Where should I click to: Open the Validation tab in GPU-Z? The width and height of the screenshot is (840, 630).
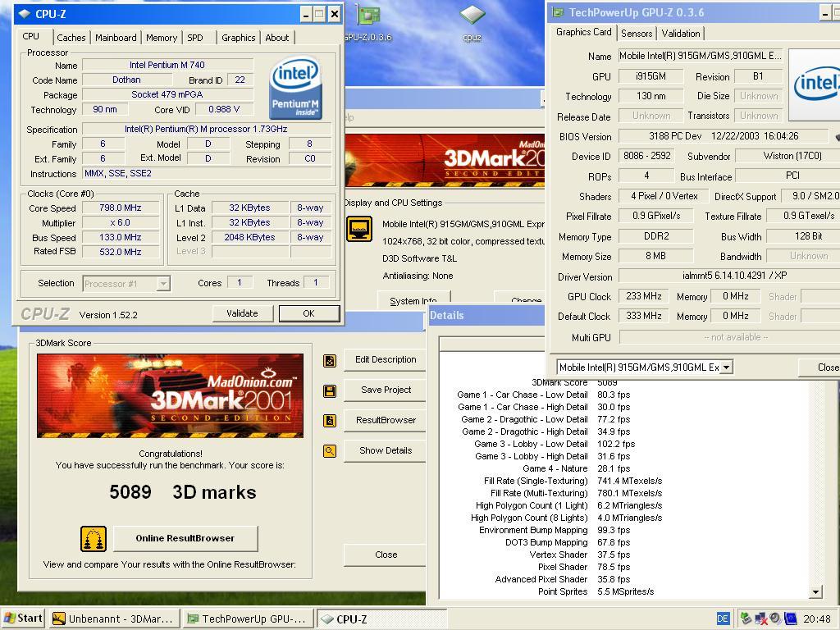680,33
